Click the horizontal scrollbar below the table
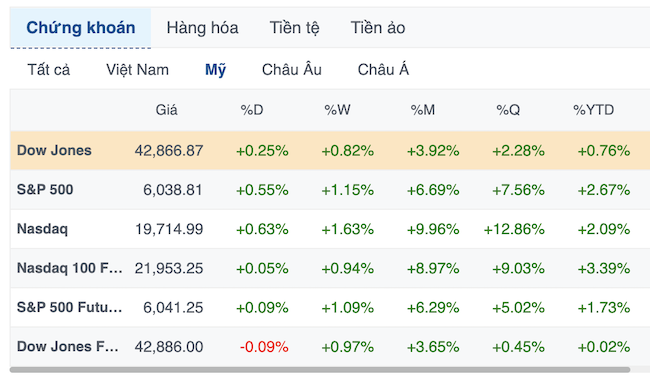This screenshot has width=650, height=390. tap(320, 369)
